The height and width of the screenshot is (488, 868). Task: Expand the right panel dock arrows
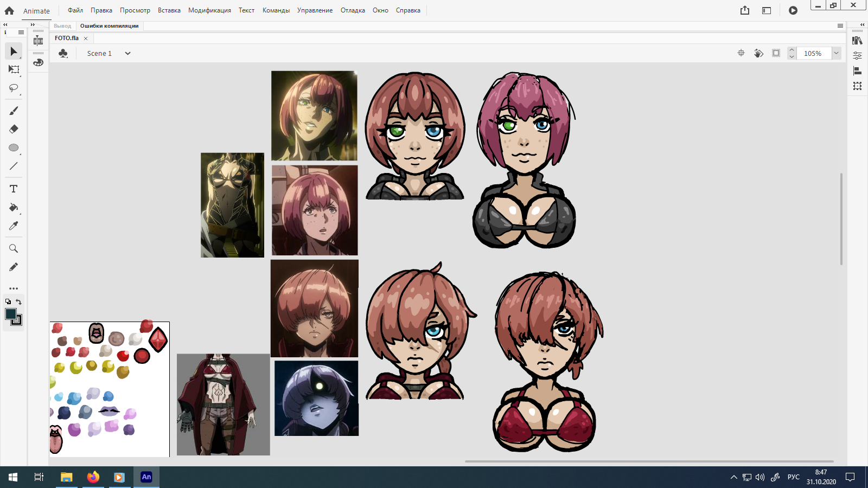[863, 24]
